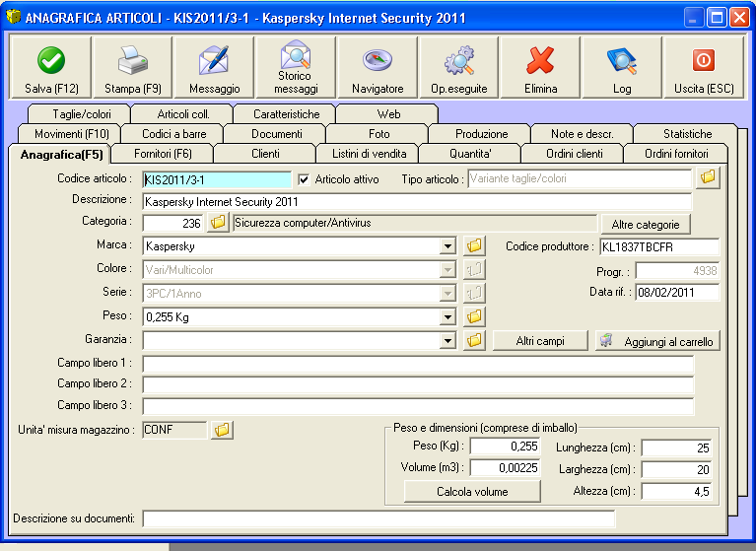Viewport: 756px width, 551px height.
Task: Click the Altri campi button
Action: (540, 341)
